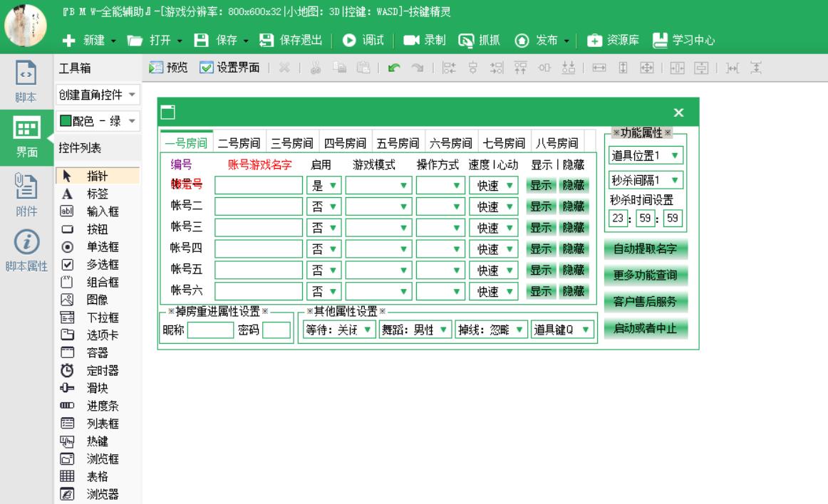Click the 调试 (debug) play icon

click(x=349, y=41)
